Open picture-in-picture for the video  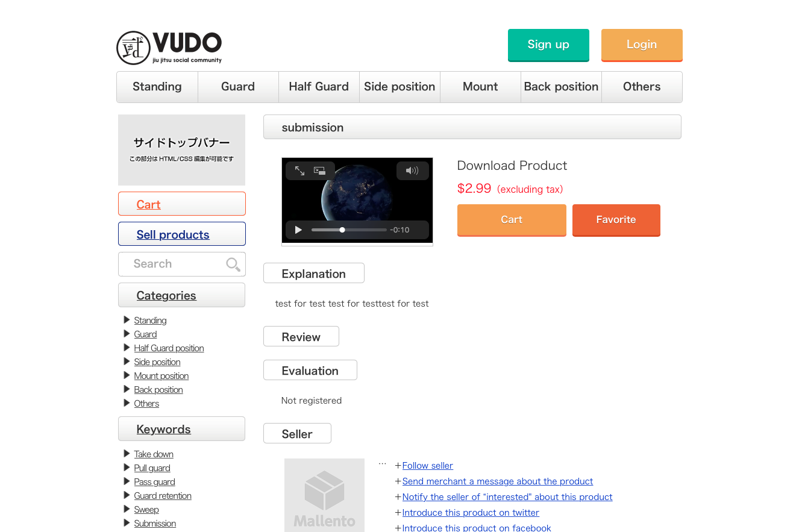(x=319, y=171)
